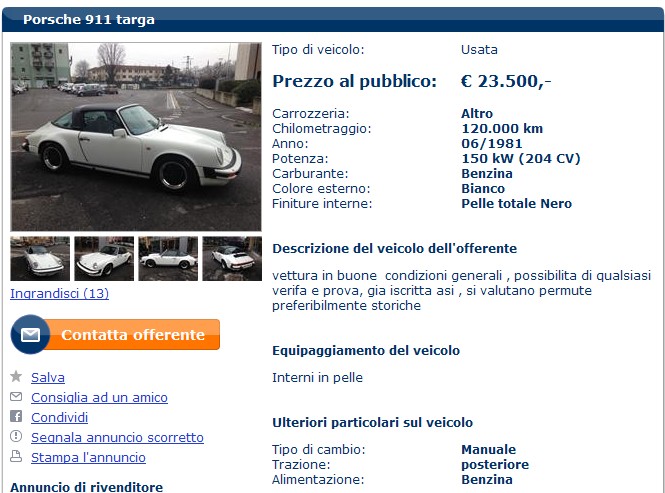Viewport: 665px width, 493px height.
Task: Click the Facebook icon beside Condividi
Action: click(x=16, y=416)
